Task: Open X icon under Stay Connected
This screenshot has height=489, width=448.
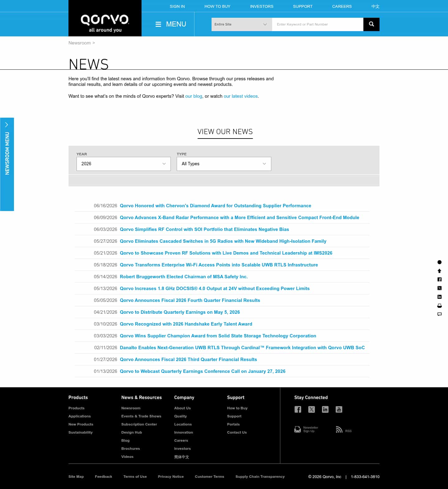Action: [311, 409]
